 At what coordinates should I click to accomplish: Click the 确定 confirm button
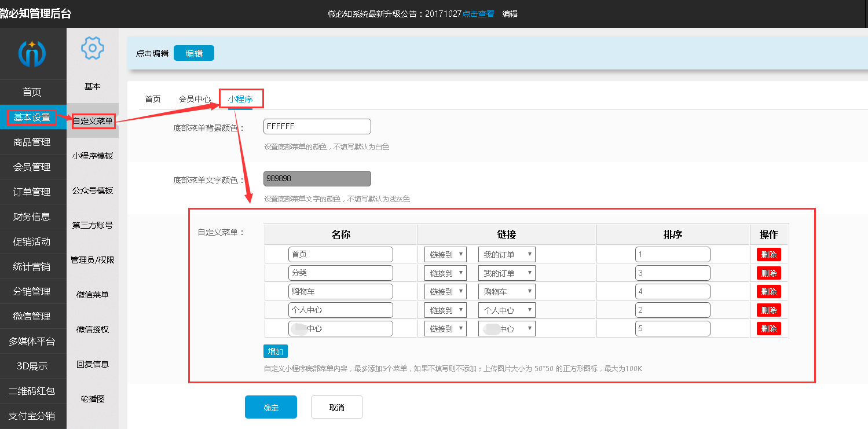pos(271,407)
